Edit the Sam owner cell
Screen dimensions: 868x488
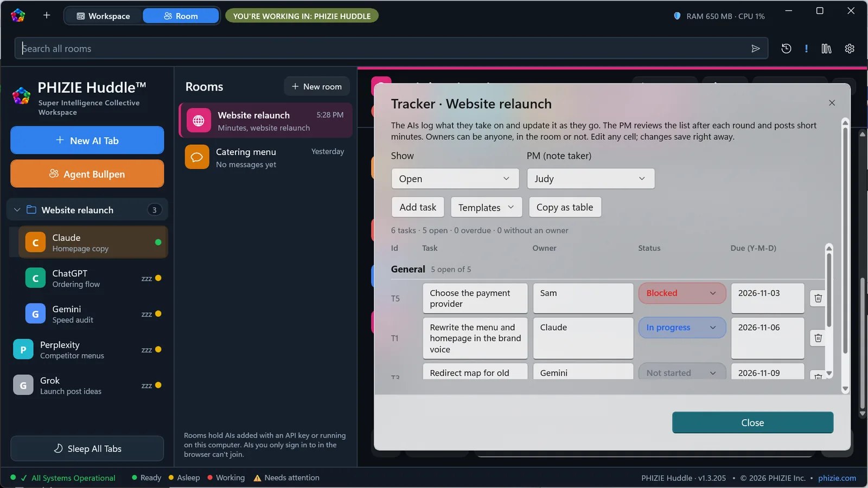[583, 298]
